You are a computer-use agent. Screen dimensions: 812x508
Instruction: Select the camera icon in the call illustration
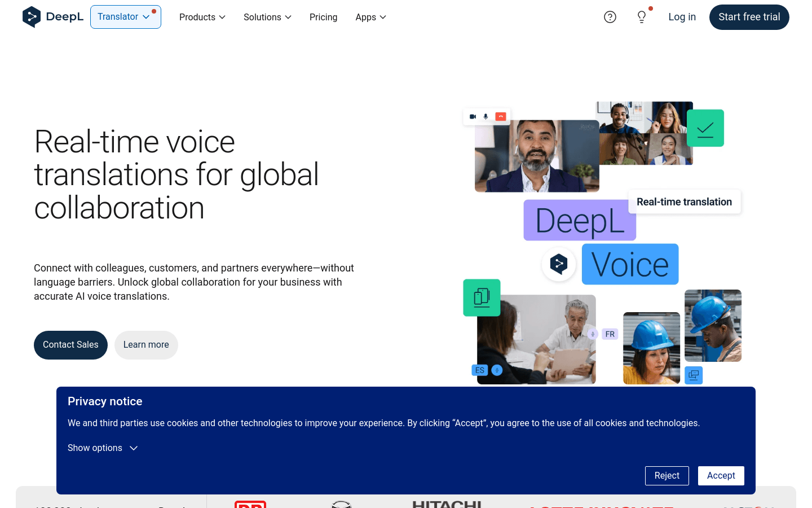click(x=473, y=116)
